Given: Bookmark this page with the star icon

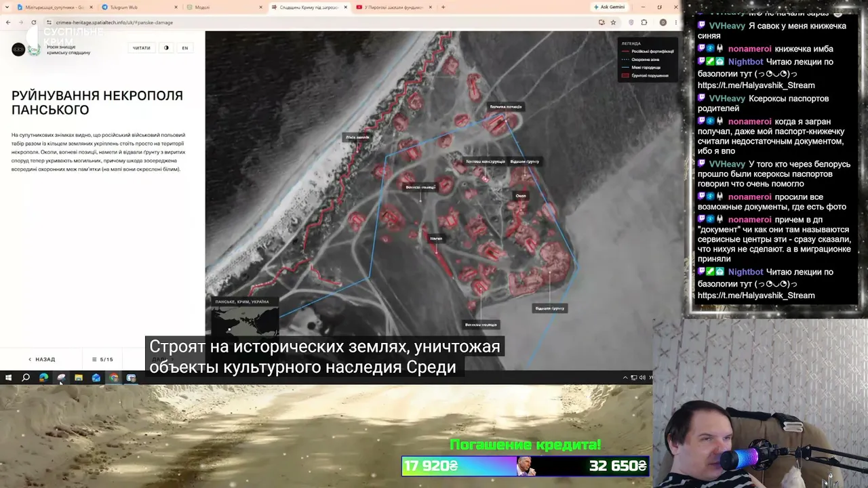Looking at the screenshot, I should pos(613,22).
